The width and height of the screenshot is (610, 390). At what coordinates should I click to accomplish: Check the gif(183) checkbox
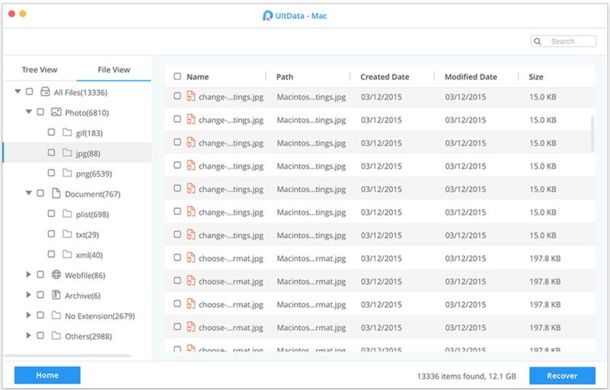tap(51, 132)
